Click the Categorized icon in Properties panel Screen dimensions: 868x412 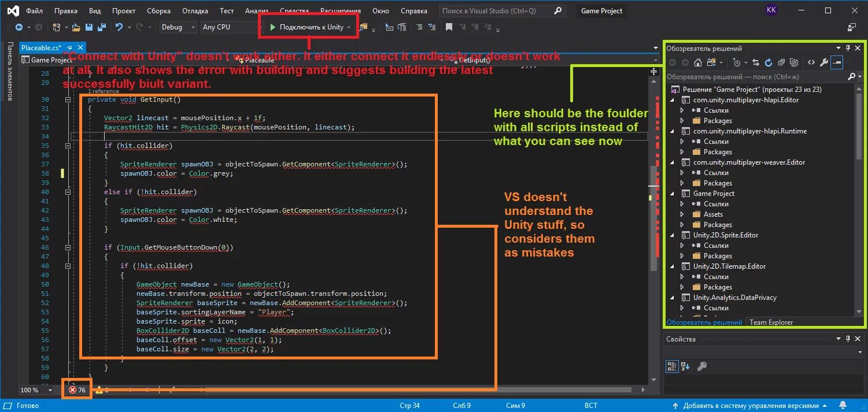(x=672, y=366)
